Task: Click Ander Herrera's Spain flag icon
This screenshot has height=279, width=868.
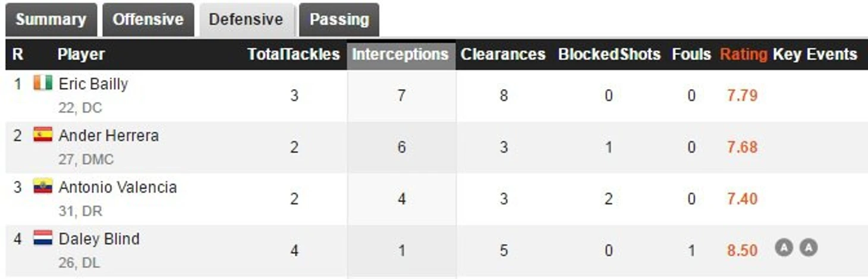Action: point(43,135)
